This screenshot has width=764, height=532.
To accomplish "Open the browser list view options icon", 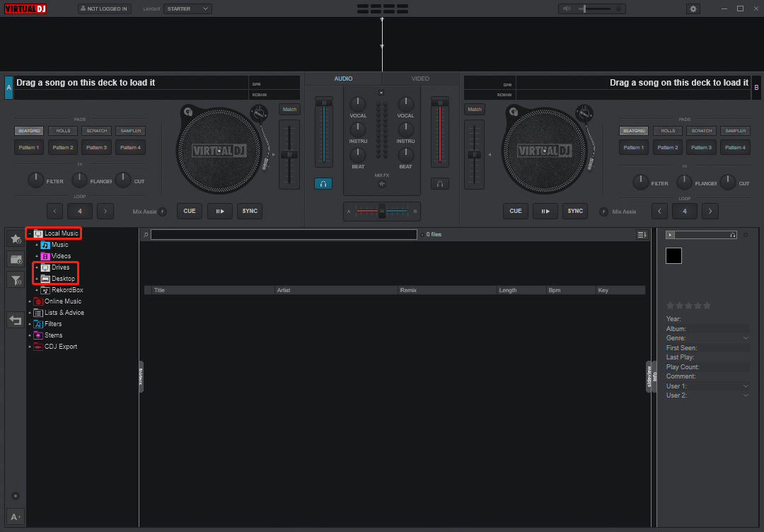I will (x=642, y=234).
